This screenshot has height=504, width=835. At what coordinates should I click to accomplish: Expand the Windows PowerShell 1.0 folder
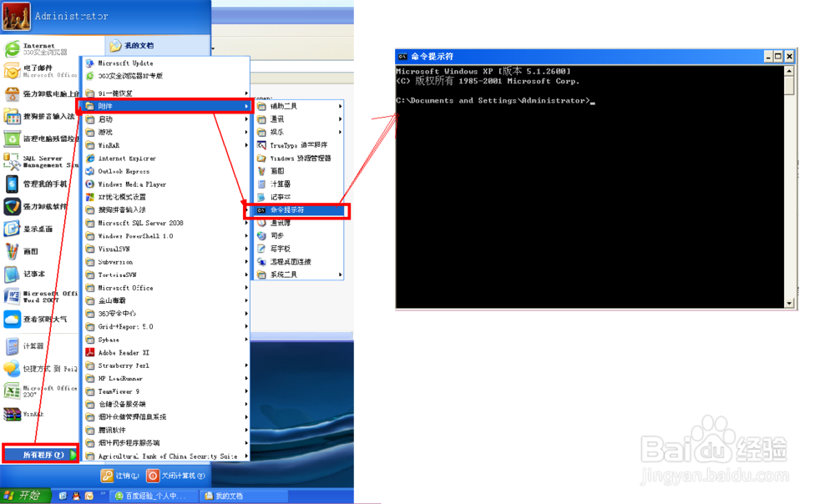[x=167, y=236]
